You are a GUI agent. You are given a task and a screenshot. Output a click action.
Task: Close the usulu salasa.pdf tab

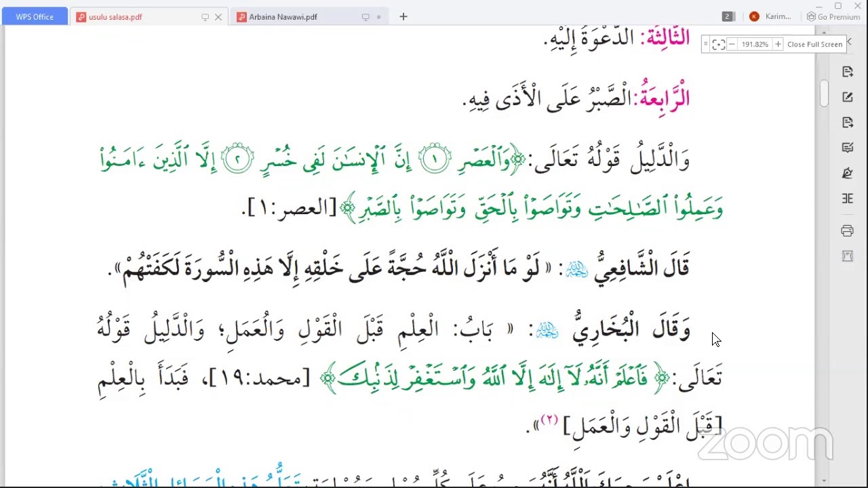[x=218, y=17]
